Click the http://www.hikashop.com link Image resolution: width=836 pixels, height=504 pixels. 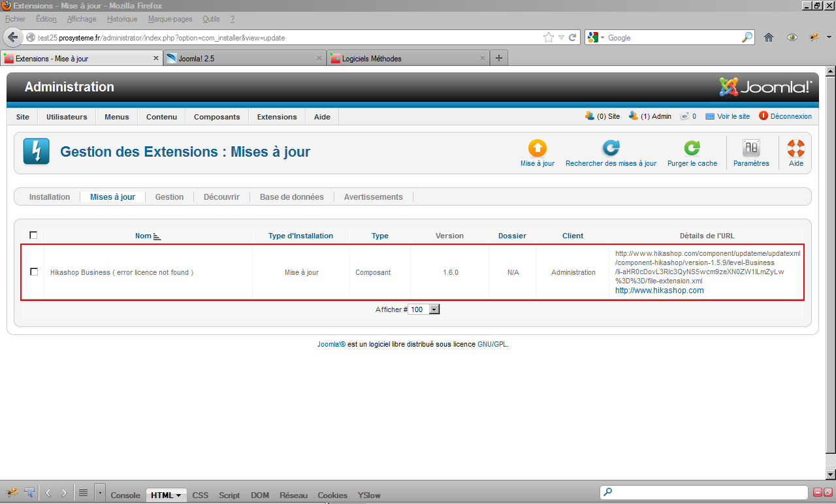[660, 291]
